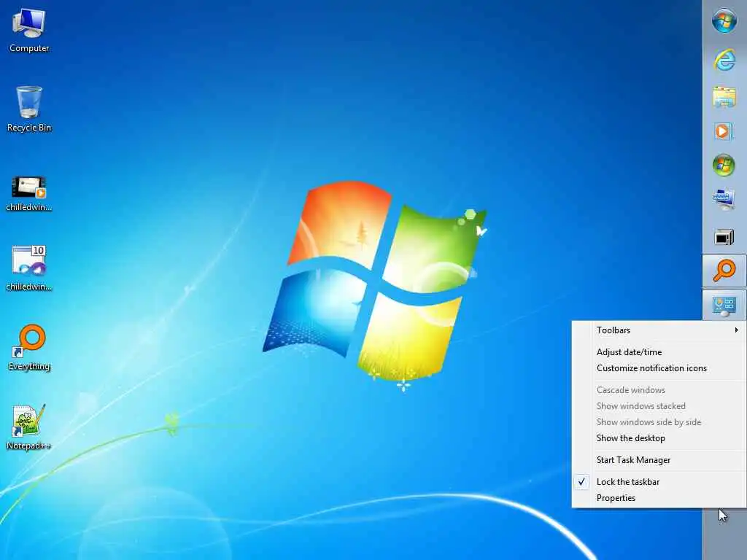This screenshot has height=560, width=747.
Task: Choose Adjust date/time from context menu
Action: tap(659, 352)
